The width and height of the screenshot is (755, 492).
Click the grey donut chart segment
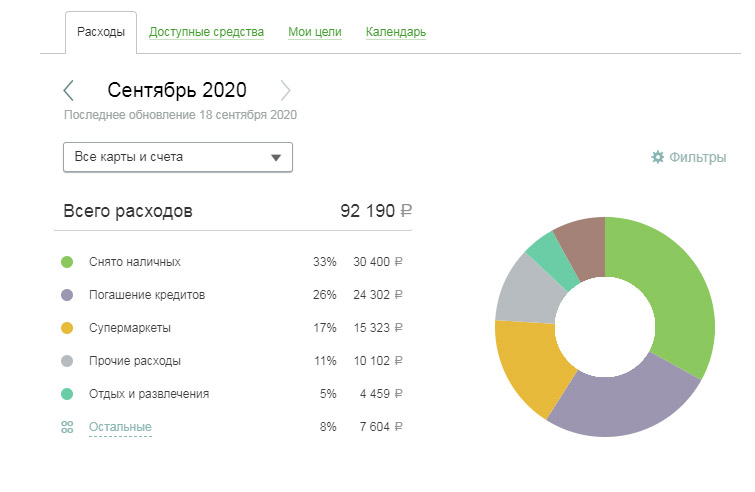(x=530, y=294)
